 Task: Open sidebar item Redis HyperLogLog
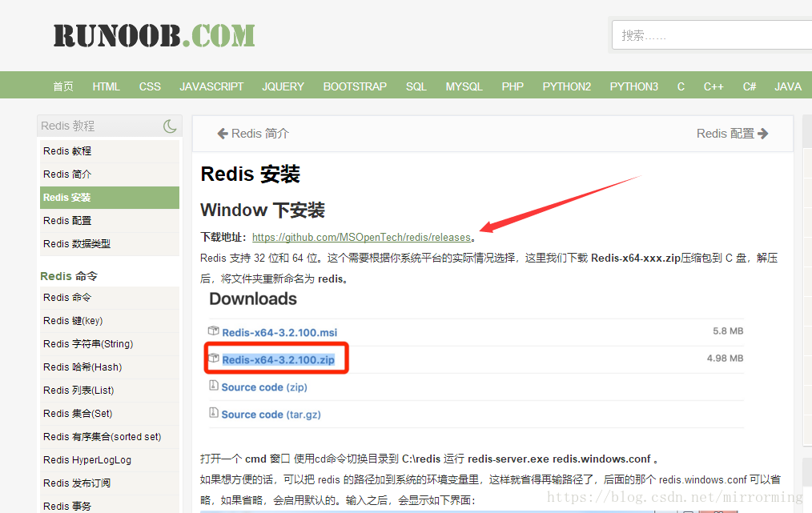pyautogui.click(x=109, y=459)
